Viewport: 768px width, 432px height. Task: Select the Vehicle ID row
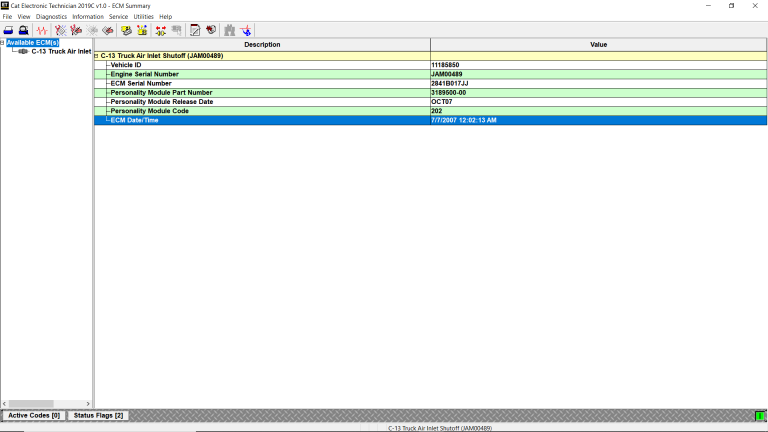[430, 65]
